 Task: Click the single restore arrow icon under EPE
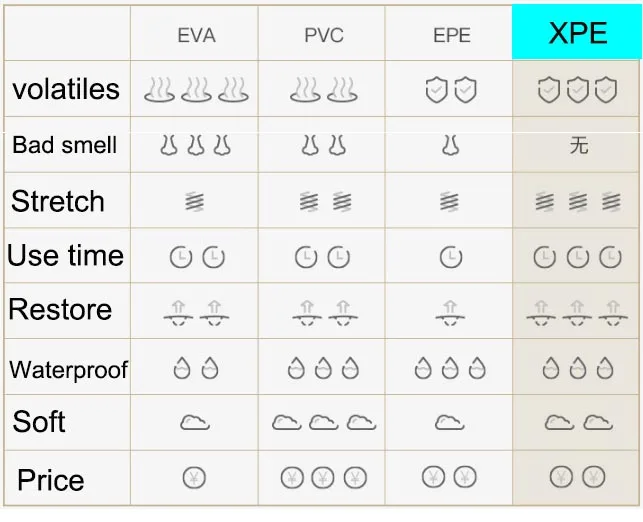tap(450, 313)
